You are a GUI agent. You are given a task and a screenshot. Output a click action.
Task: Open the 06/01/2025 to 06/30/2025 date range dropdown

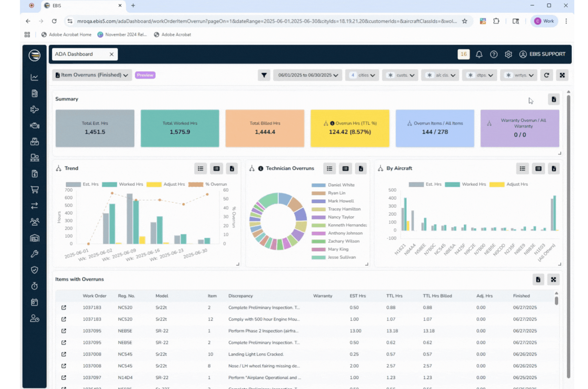click(307, 75)
